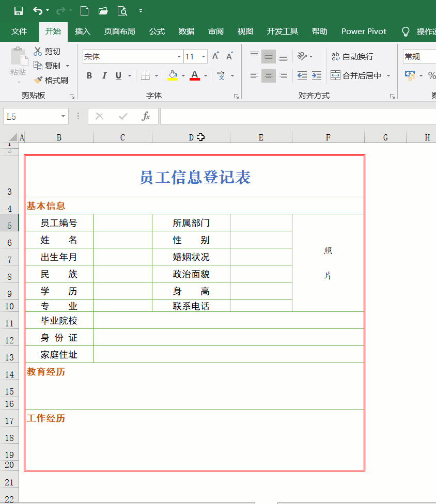Toggle Underline formatting
This screenshot has height=504, width=436.
pyautogui.click(x=119, y=75)
